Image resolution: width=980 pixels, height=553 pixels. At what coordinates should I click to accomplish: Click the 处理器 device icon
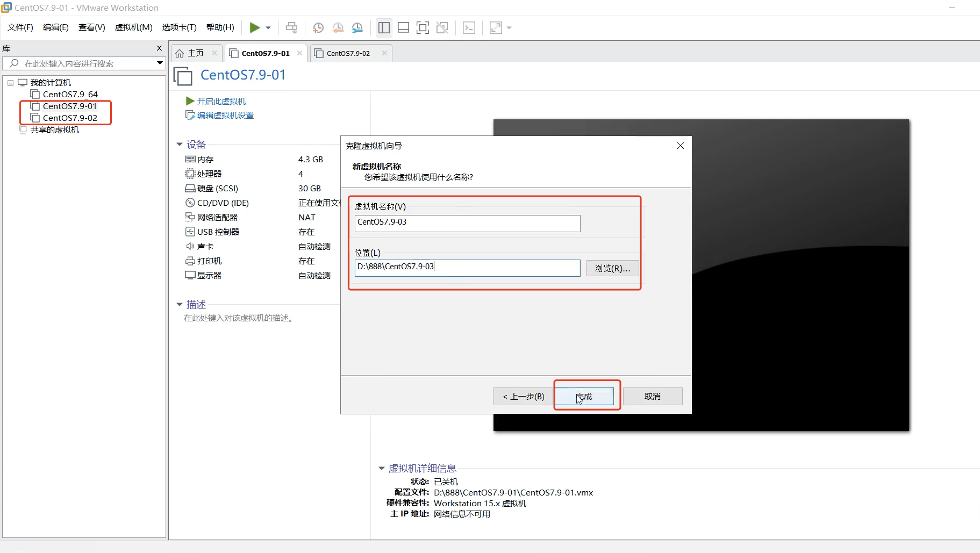point(190,174)
